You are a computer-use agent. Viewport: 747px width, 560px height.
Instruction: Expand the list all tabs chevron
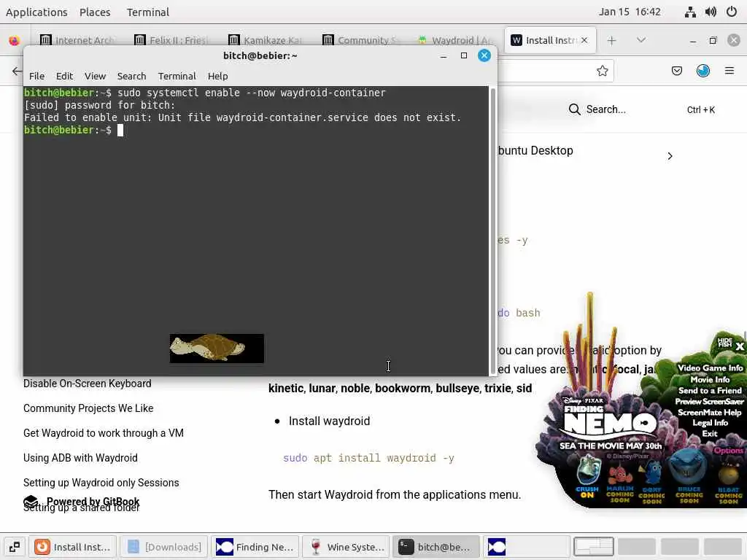(641, 41)
